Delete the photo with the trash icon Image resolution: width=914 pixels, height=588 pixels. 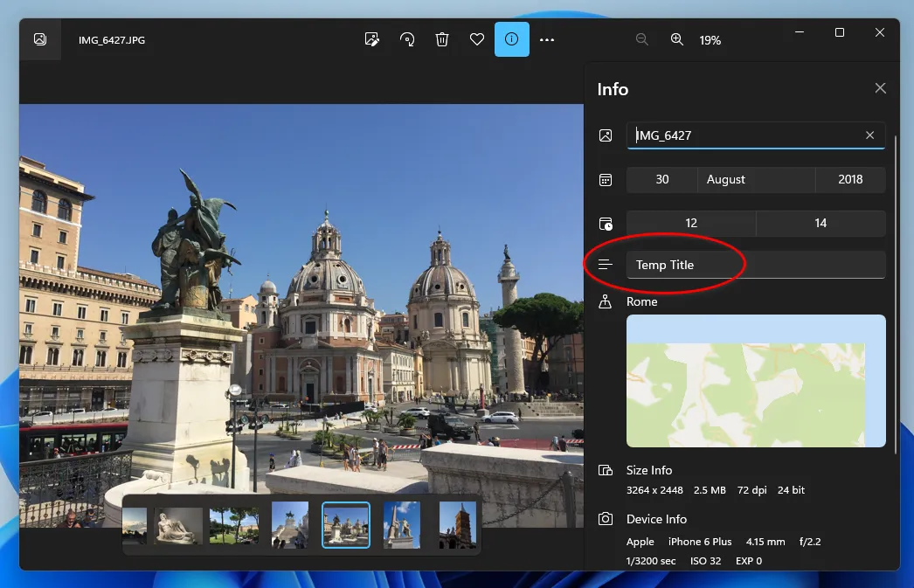tap(442, 39)
